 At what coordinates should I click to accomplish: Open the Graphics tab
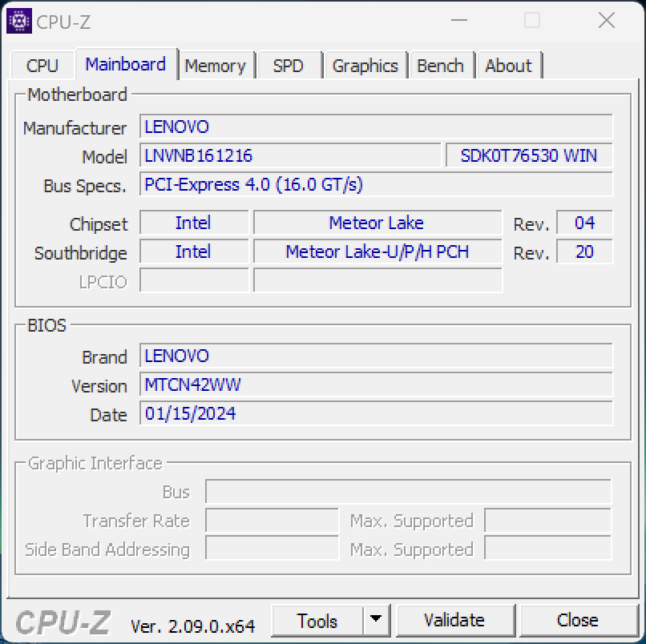(x=365, y=66)
